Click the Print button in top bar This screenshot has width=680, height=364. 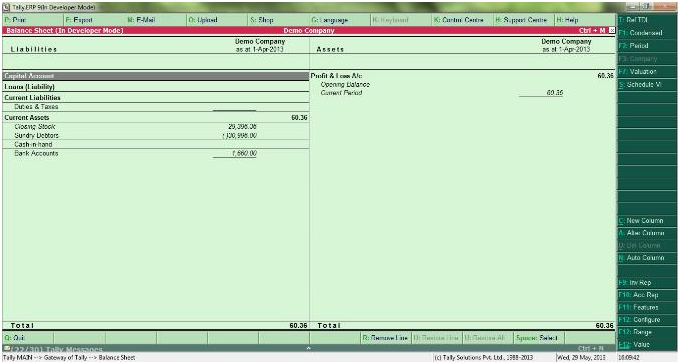[x=33, y=20]
